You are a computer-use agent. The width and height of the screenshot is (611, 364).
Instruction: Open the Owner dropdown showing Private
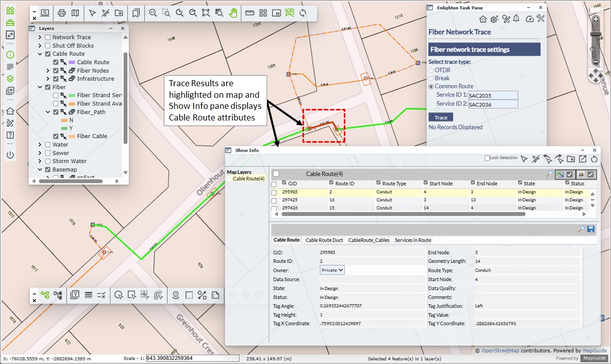click(332, 270)
